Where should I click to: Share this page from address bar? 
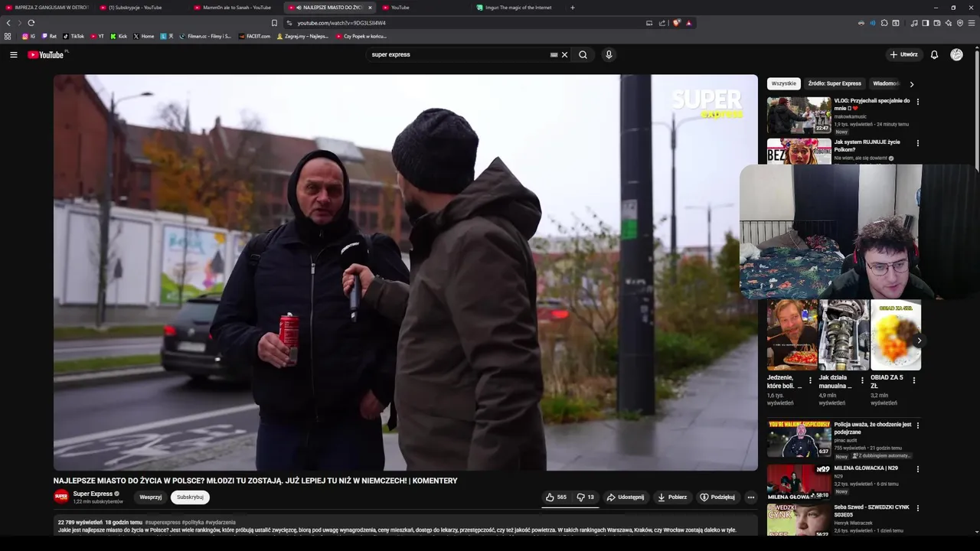pos(662,23)
